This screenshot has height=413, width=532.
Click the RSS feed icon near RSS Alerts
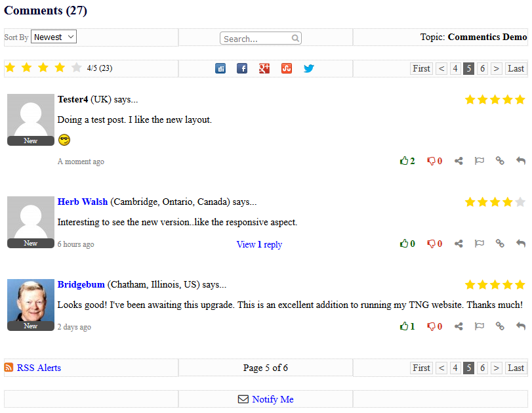[x=9, y=368]
